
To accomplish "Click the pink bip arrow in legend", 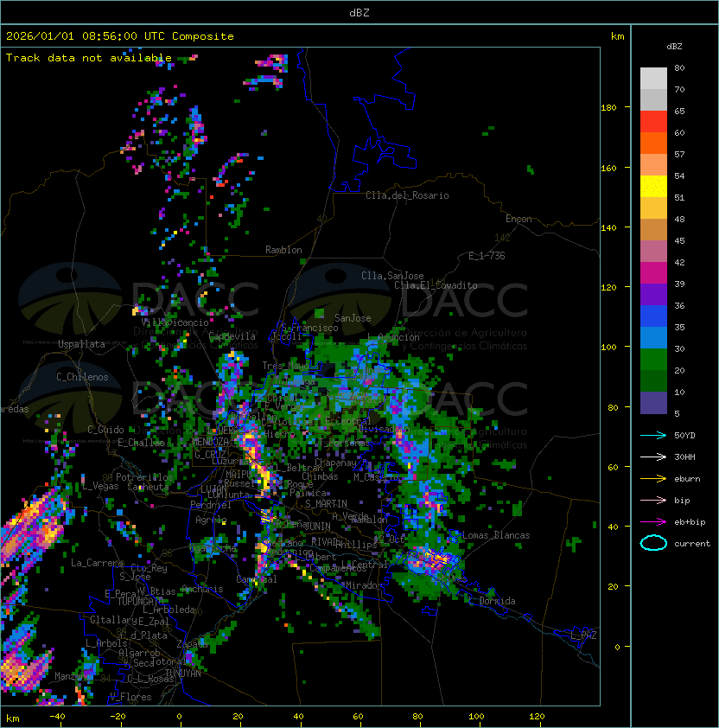I will pos(653,500).
